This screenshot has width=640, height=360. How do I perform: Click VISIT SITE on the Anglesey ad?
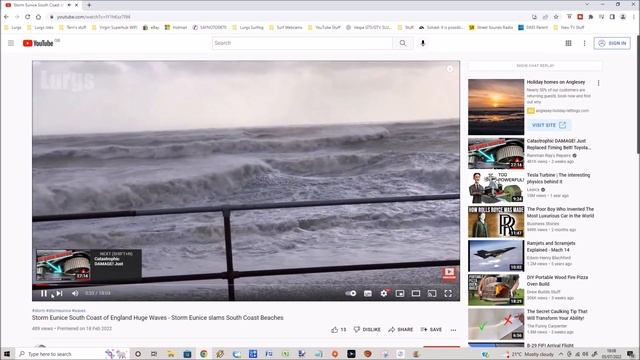pyautogui.click(x=549, y=125)
